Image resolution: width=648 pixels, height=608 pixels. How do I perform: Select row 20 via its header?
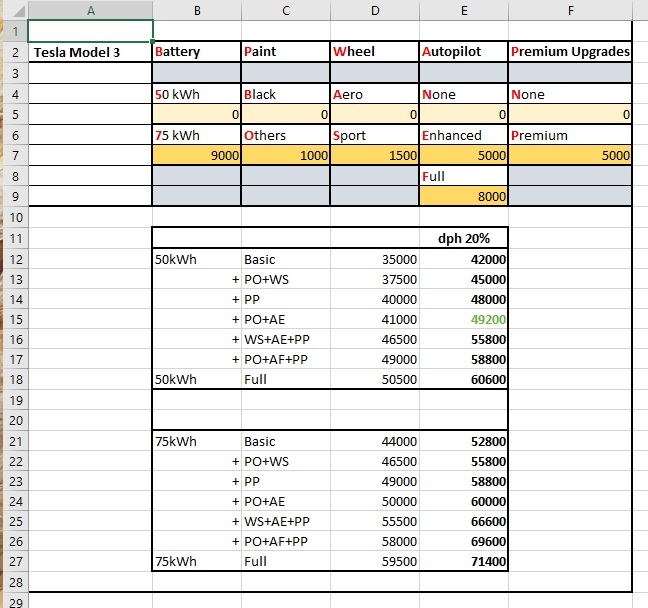(14, 420)
